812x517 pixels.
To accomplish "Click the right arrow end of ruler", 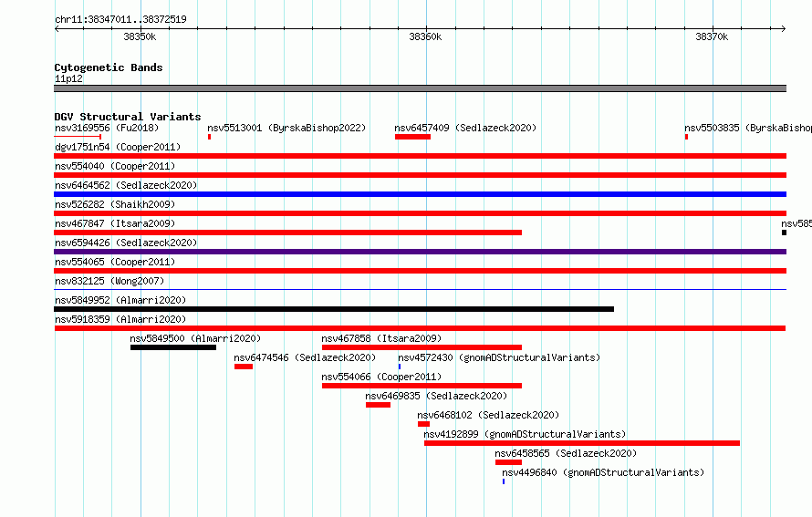I will pos(784,28).
